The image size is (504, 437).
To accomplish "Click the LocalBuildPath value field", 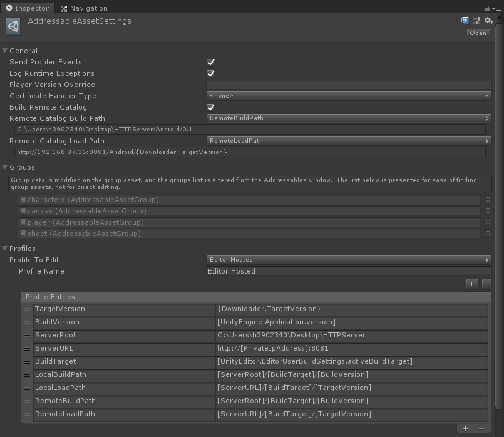I will 352,375.
